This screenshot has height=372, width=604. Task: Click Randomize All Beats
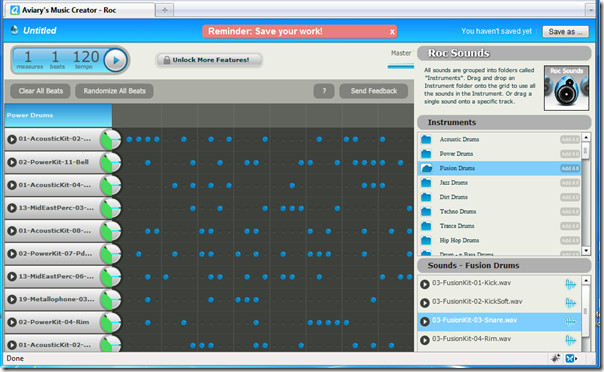(114, 91)
